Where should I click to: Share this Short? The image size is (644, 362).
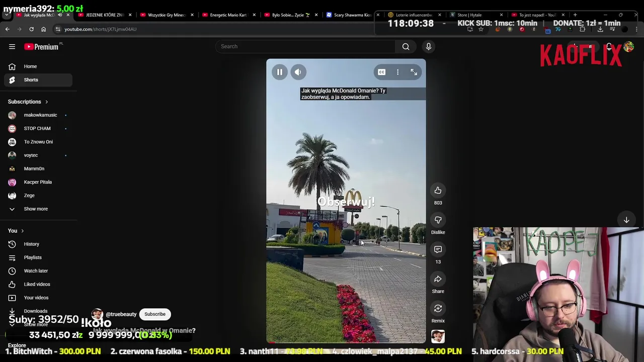click(438, 279)
